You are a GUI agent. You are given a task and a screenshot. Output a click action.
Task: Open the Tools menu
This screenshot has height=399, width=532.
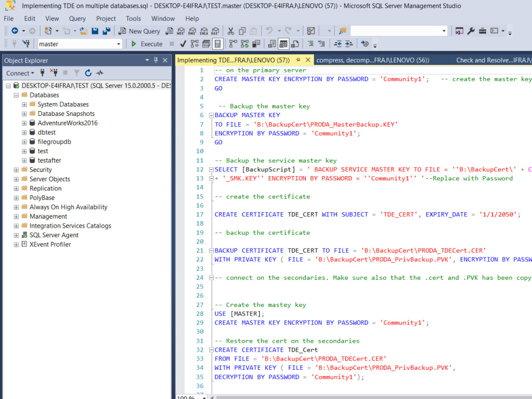[134, 18]
